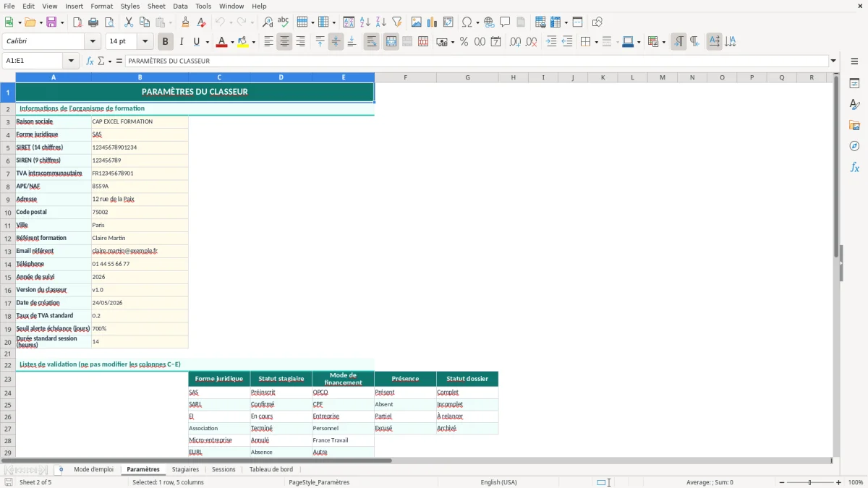Click the Insert Hyperlink globe icon

(x=490, y=22)
